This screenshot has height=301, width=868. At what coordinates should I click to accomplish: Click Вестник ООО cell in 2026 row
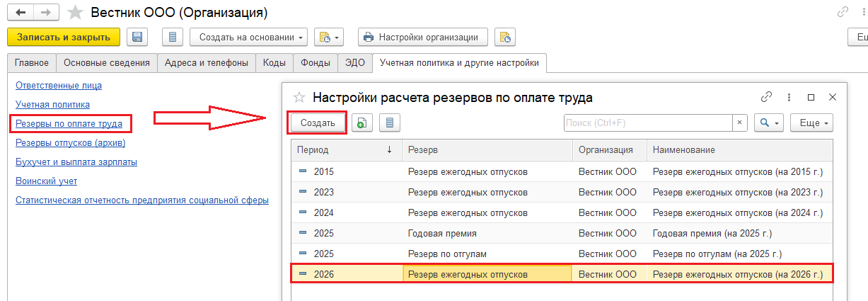click(x=610, y=274)
